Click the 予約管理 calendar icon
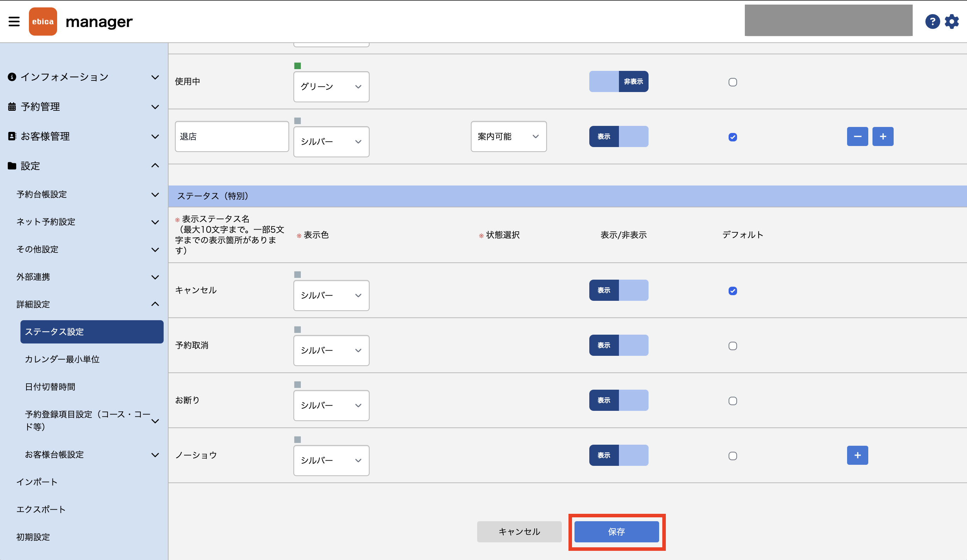Screen dimensions: 967x560 click(x=12, y=107)
